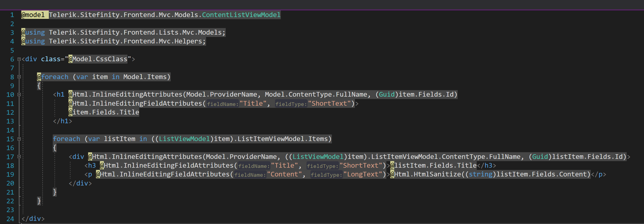The image size is (644, 224).
Task: Click 'listItem' variable on line 15
Action: (x=120, y=139)
